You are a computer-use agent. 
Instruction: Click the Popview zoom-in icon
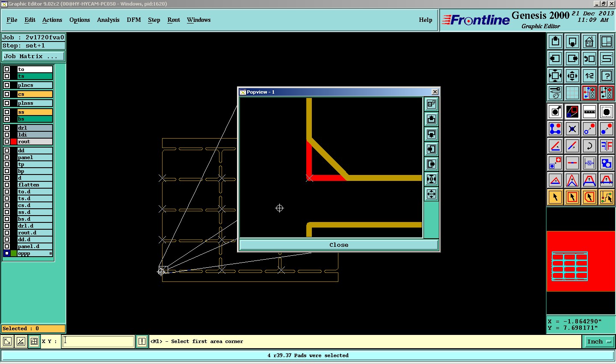pos(431,179)
